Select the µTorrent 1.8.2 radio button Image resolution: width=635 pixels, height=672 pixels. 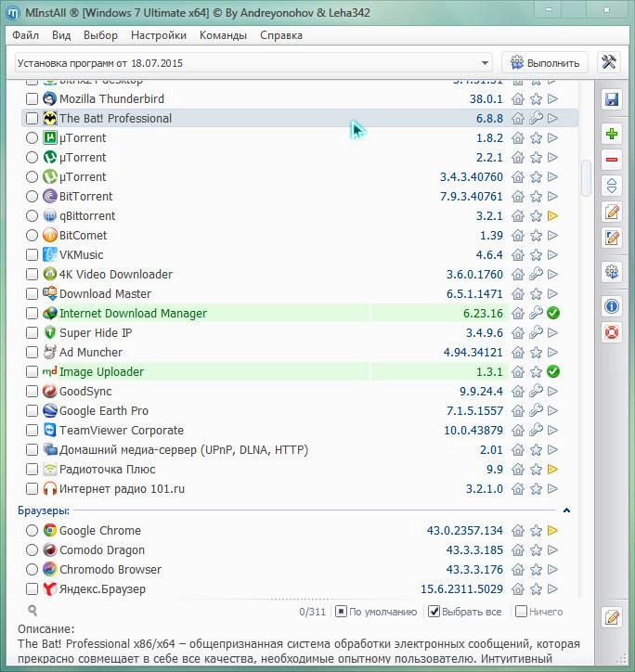(x=32, y=138)
